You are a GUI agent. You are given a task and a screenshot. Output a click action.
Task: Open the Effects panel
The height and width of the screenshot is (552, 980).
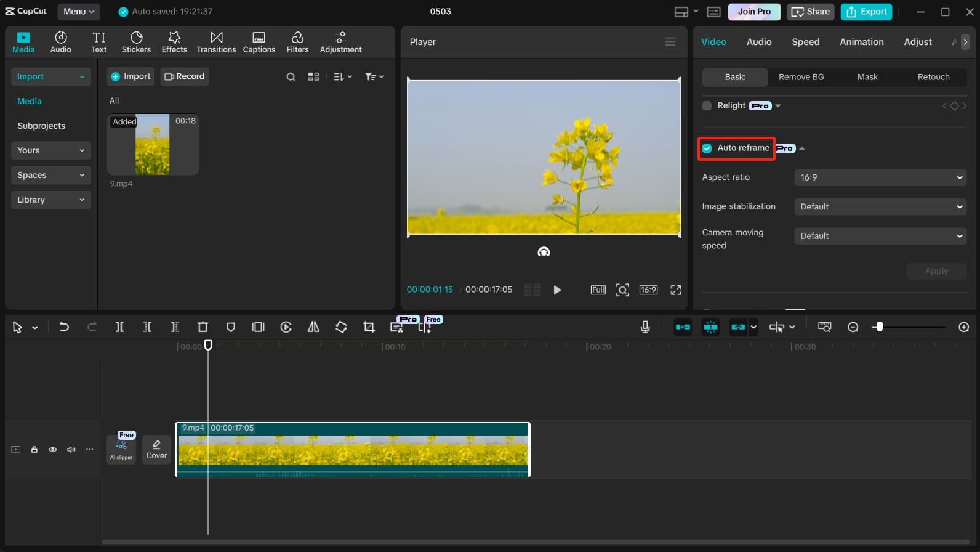(174, 42)
